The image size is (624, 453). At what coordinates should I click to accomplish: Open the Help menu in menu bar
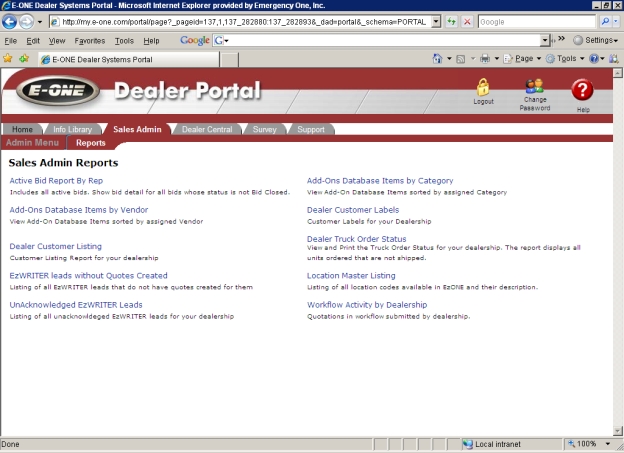pyautogui.click(x=151, y=41)
